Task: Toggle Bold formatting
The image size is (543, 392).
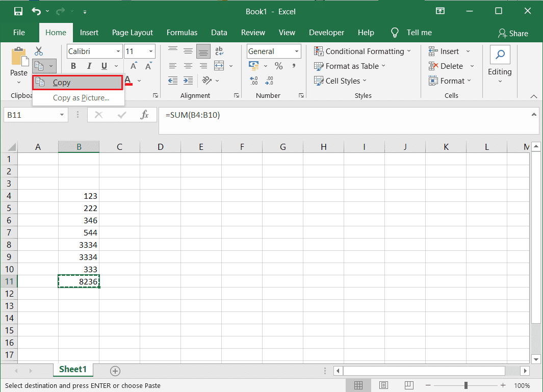Action: pos(73,66)
